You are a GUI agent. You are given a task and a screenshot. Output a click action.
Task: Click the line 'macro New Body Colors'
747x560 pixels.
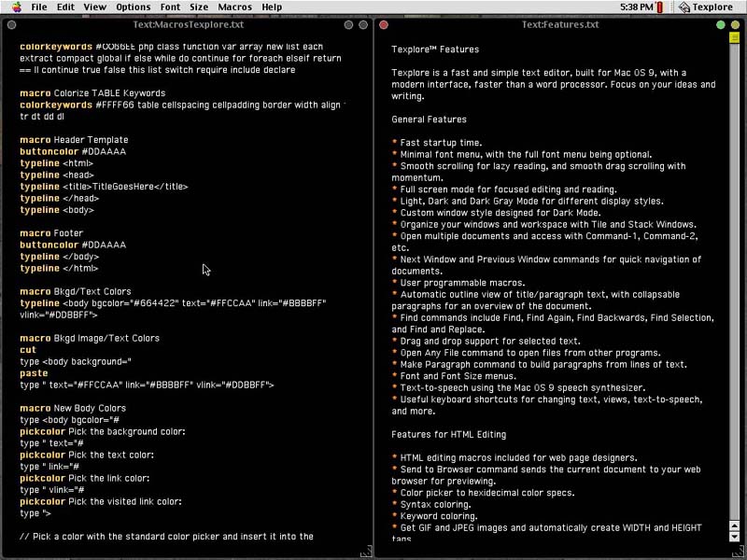(73, 408)
